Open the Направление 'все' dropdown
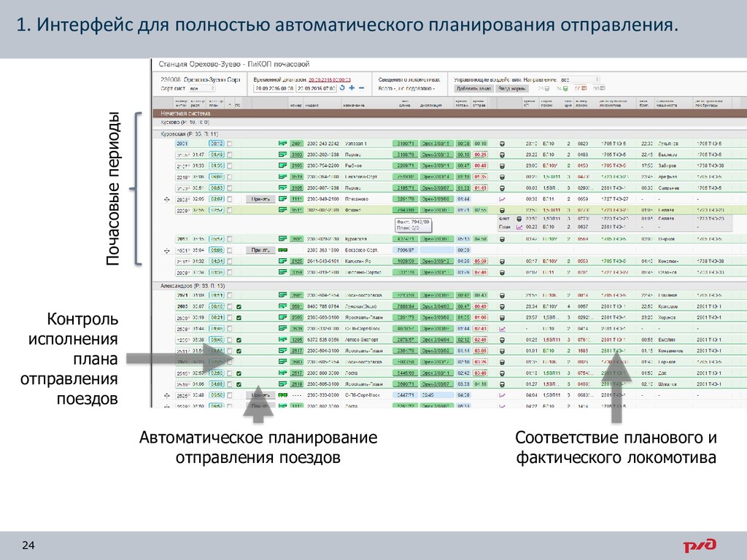Screen dimensions: 747x560 click(579, 79)
